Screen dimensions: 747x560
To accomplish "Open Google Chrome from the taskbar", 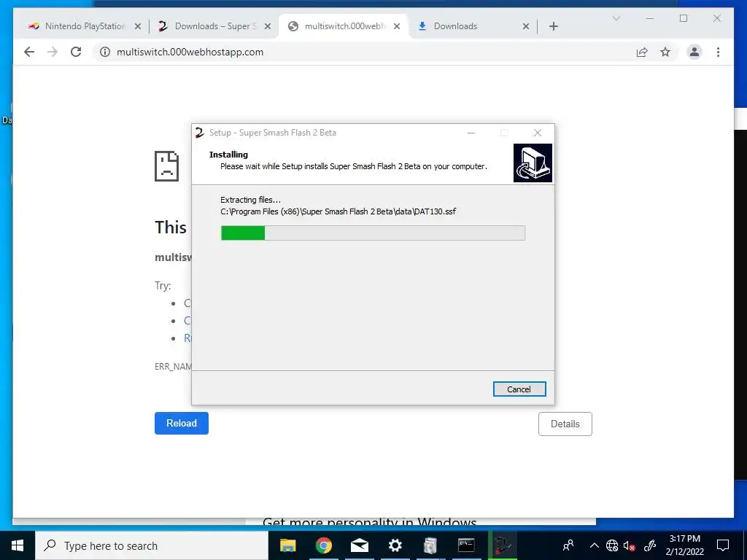I will click(323, 545).
